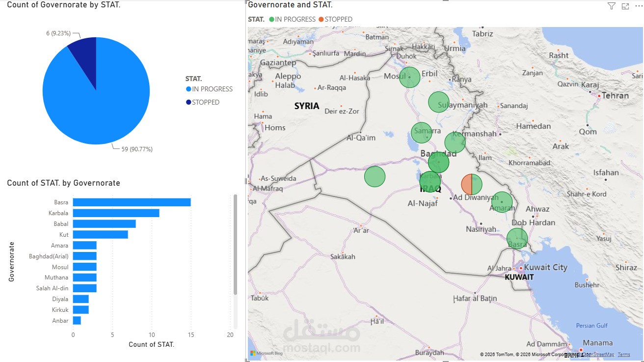Select the Karbala bar in the bar chart
644x362 pixels.
(x=116, y=213)
